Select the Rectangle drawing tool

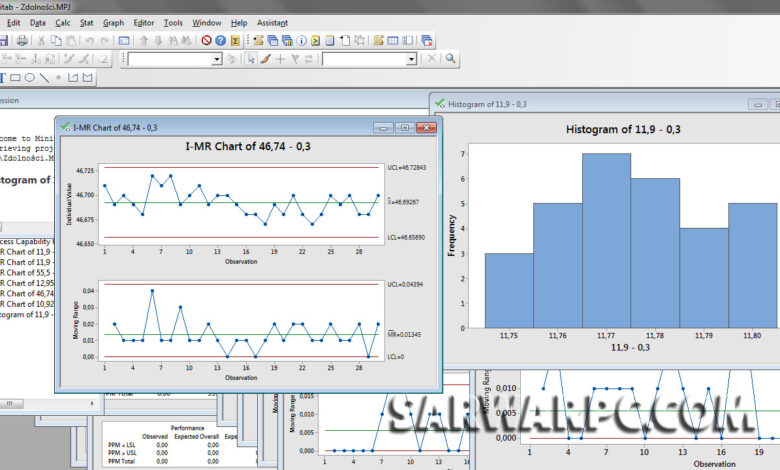click(x=15, y=78)
